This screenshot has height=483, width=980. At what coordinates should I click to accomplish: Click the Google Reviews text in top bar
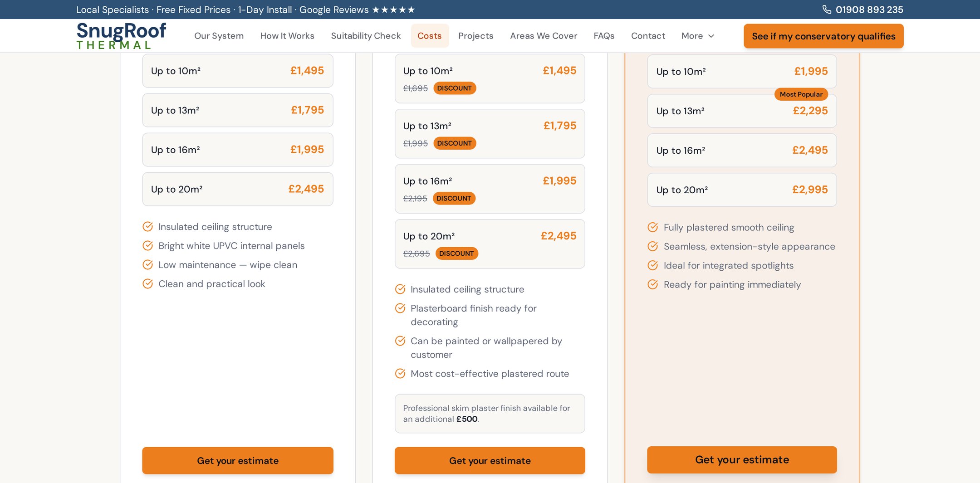coord(334,10)
